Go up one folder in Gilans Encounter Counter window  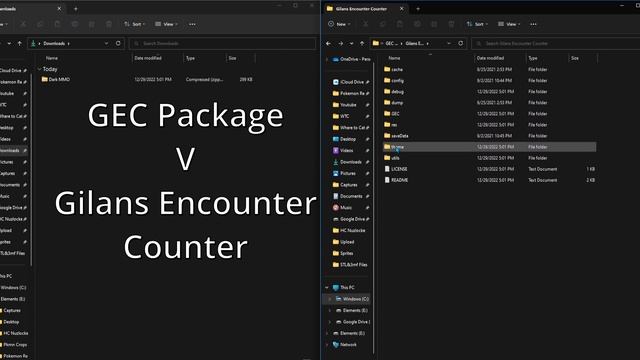[362, 43]
